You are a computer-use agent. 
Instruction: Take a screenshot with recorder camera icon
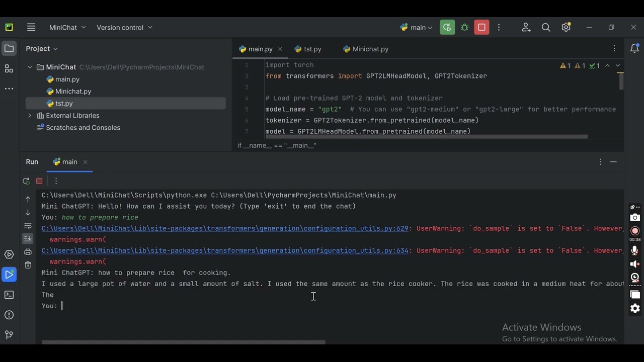coord(635,218)
